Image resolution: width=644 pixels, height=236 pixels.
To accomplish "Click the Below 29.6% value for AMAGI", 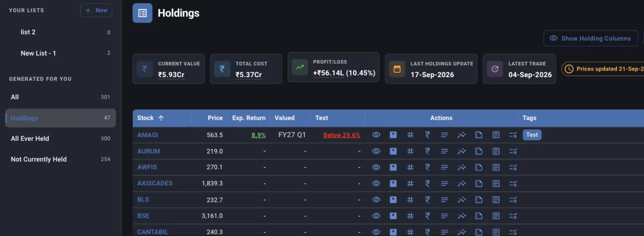I will (342, 135).
